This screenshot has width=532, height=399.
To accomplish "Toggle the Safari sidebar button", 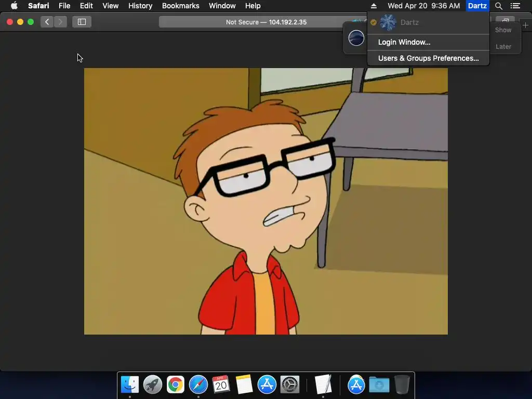I will [x=82, y=22].
